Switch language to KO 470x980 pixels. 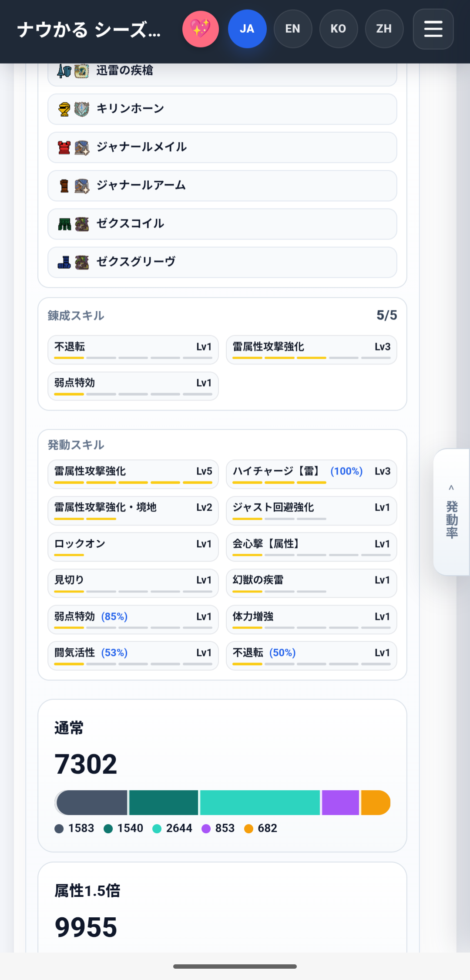tap(339, 29)
